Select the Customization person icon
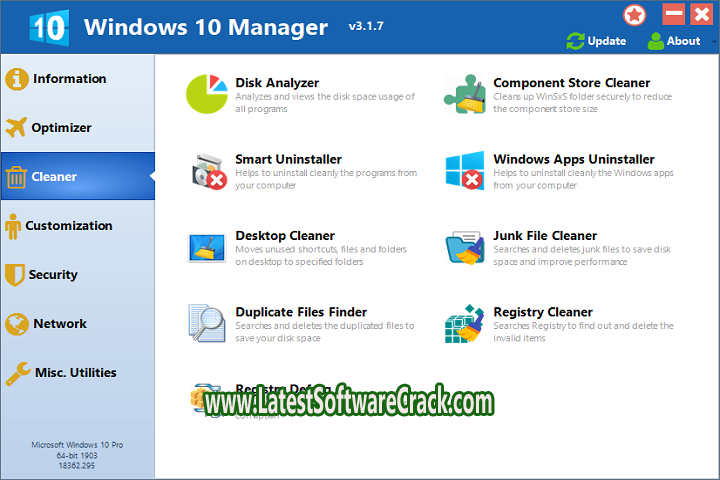Viewport: 720px width, 480px height. pos(13,226)
